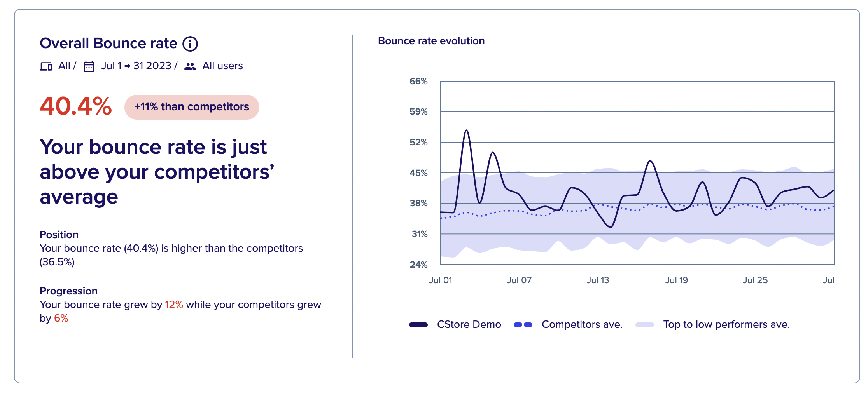Click the Top to low performers swatch

645,325
